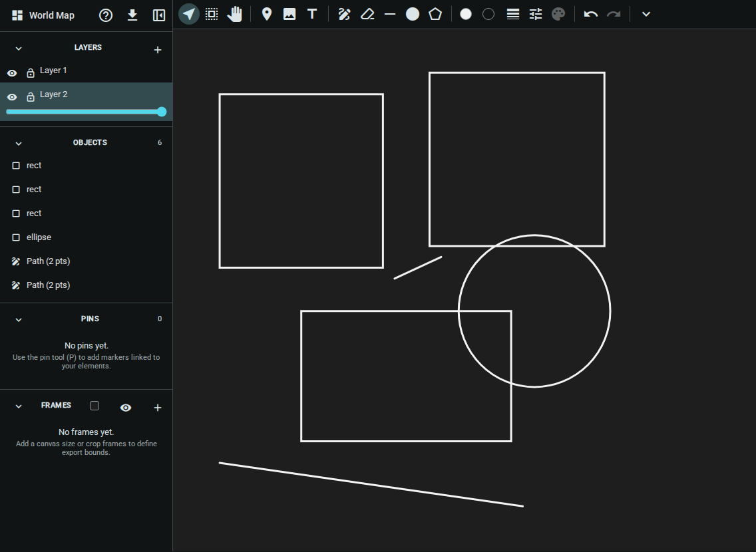
Task: Click the LAYERS section header
Action: tap(88, 47)
